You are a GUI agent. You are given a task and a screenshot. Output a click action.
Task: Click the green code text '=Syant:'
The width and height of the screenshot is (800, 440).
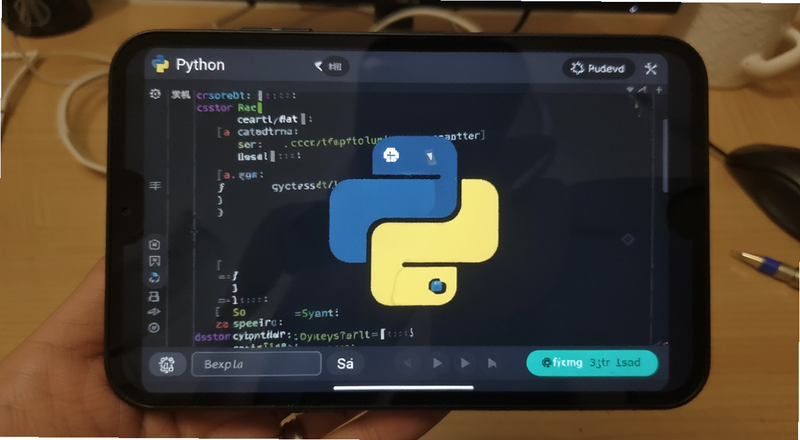[317, 313]
